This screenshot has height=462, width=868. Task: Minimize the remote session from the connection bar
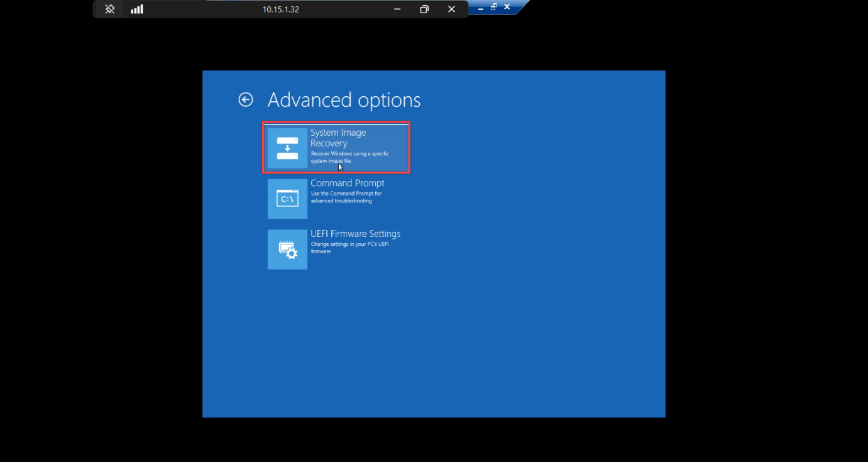[x=397, y=9]
